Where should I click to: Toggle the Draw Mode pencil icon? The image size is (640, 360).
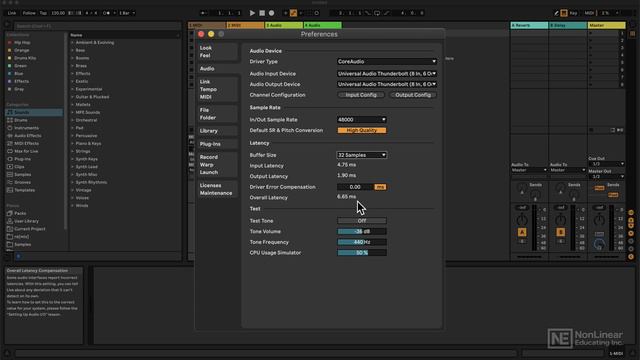tap(556, 13)
